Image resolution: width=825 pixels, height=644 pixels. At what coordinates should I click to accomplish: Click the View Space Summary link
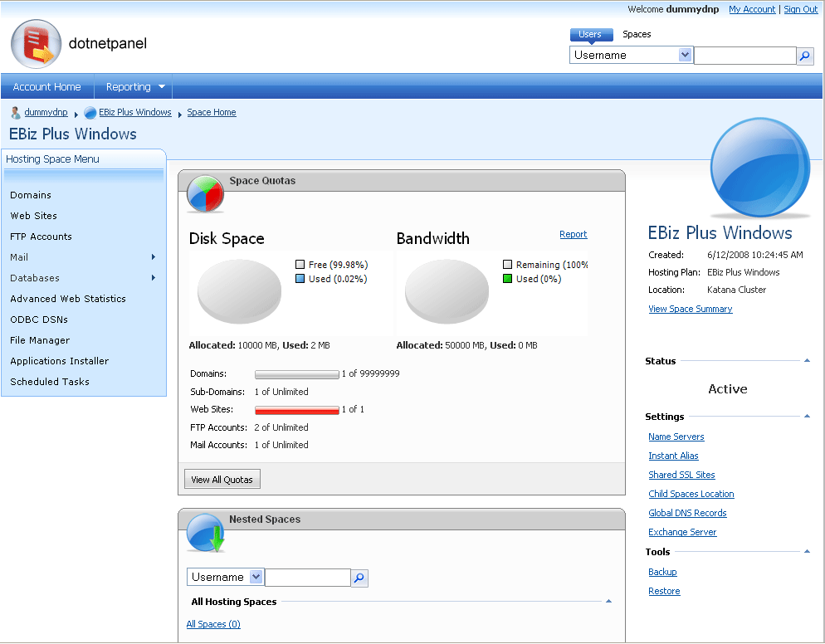pos(691,309)
